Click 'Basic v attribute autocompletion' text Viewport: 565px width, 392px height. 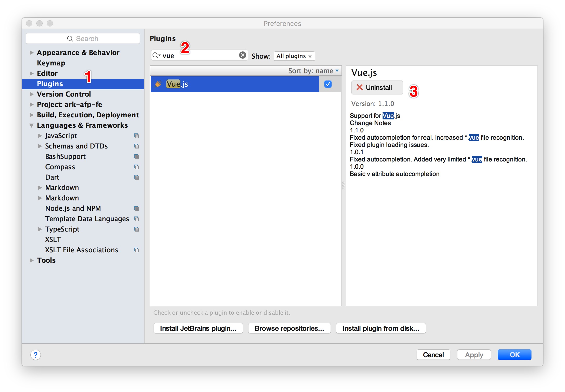pyautogui.click(x=395, y=174)
